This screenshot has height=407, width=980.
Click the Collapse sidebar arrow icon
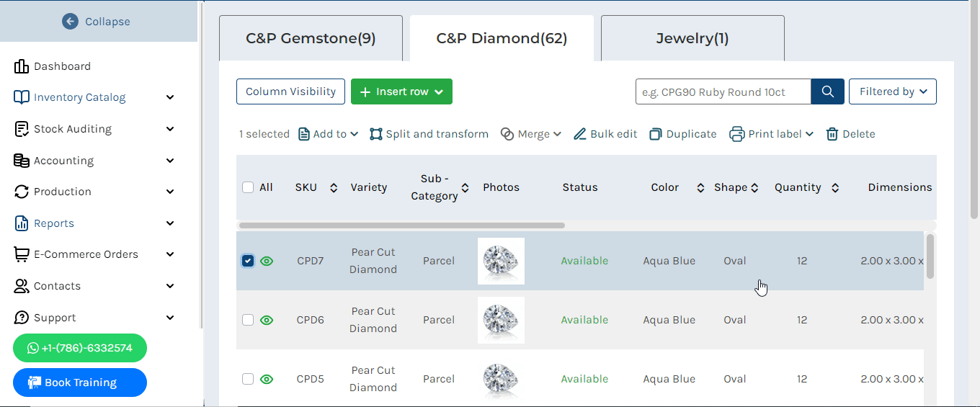(70, 22)
